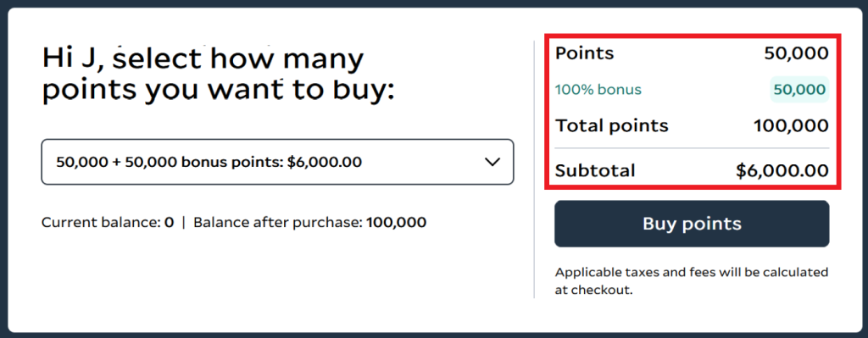Click the '50,000 + 50,000 bonus points' text
Screen dimensions: 868x338
tap(170, 162)
